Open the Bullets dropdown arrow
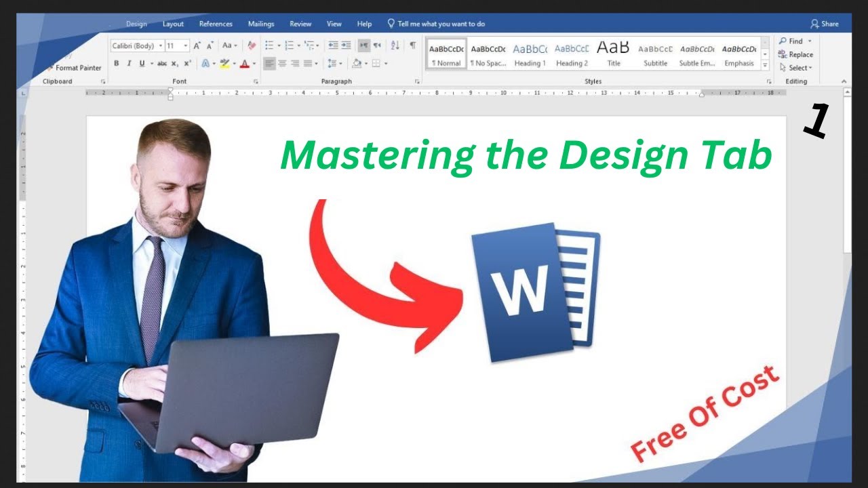 coord(279,45)
